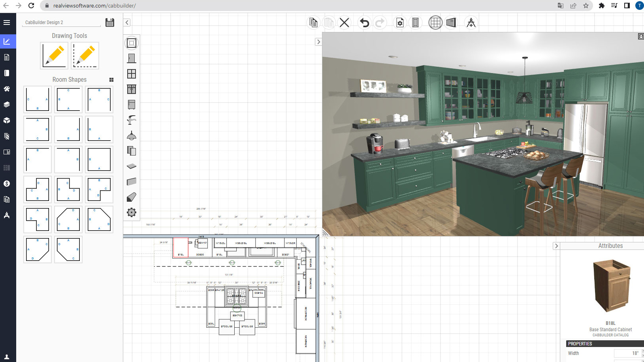Click the undo arrow
The height and width of the screenshot is (362, 644).
pos(364,23)
